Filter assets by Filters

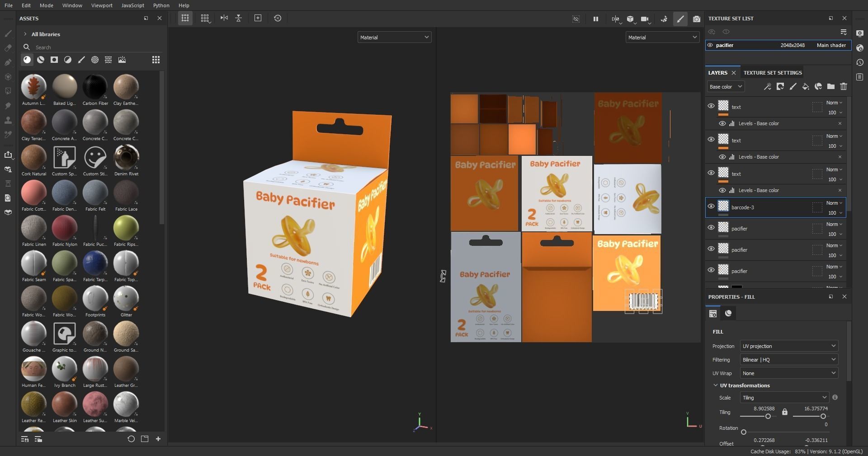(x=68, y=60)
